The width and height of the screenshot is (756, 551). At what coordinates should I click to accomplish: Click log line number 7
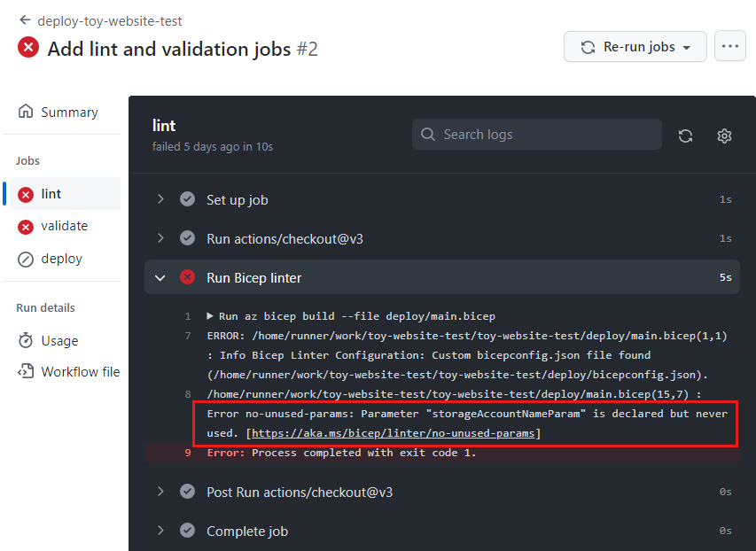point(188,336)
